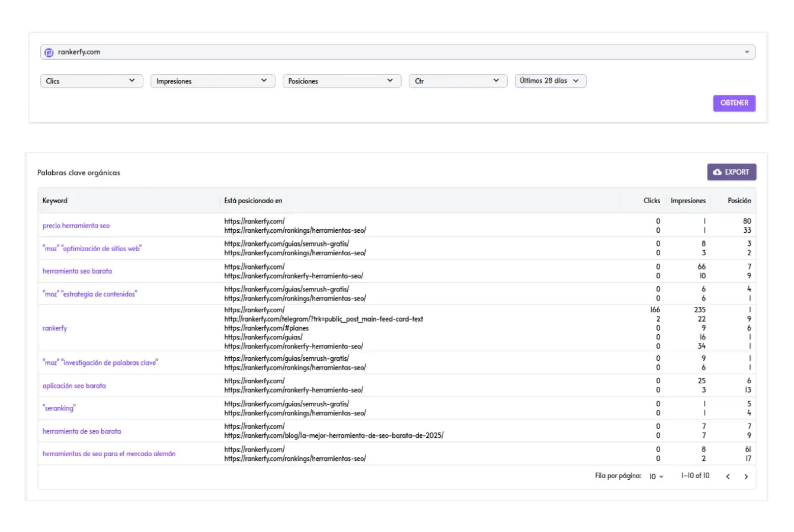
Task: Click the 166 clicks value
Action: pyautogui.click(x=655, y=310)
